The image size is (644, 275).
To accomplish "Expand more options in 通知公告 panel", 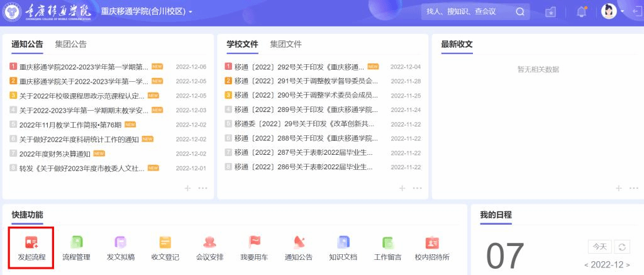I will [203, 188].
